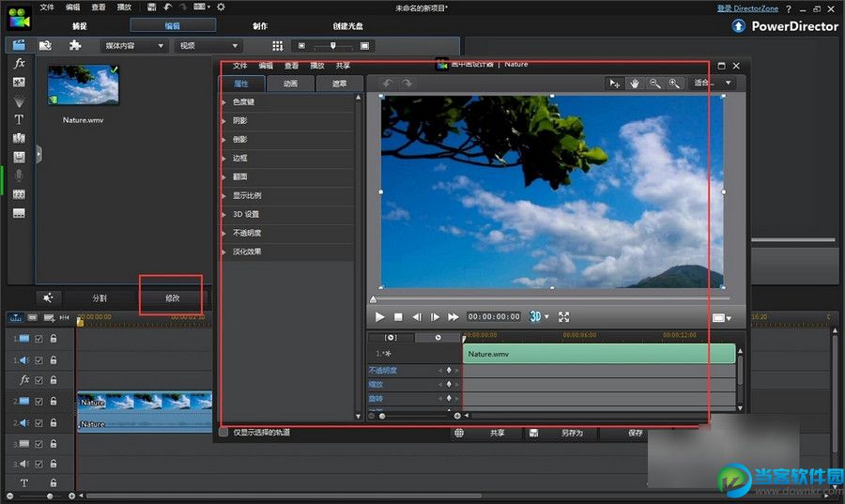Click the Stop button in designer preview

point(398,317)
